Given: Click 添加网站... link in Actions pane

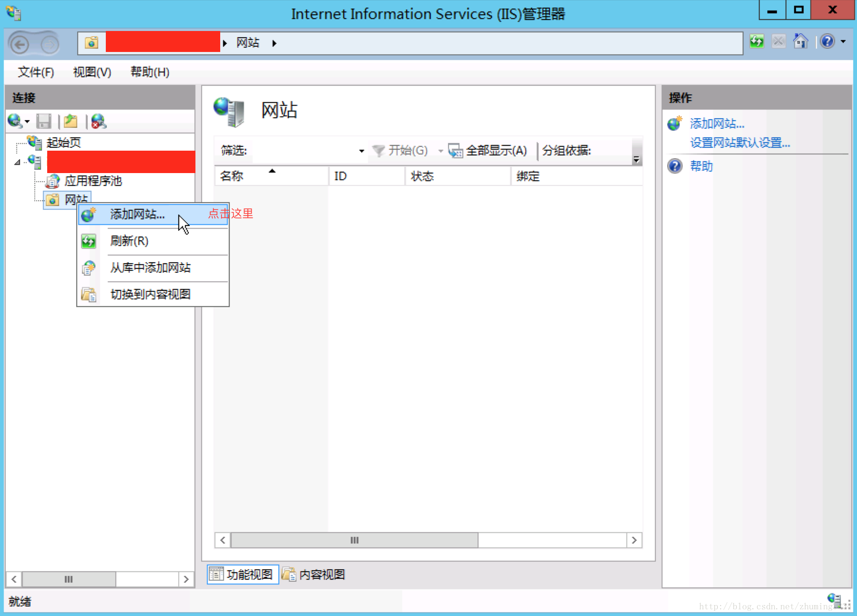Looking at the screenshot, I should point(717,124).
